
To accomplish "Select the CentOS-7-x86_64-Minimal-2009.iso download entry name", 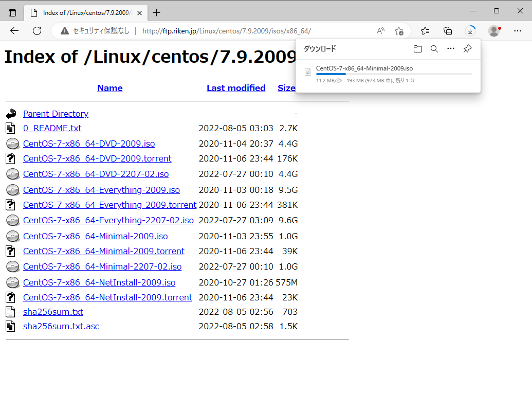I will pyautogui.click(x=364, y=68).
